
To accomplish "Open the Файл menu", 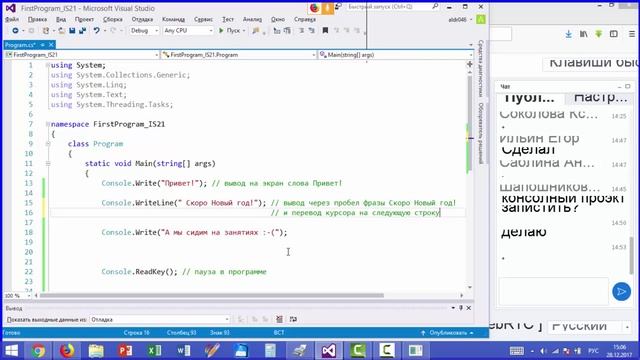I will pyautogui.click(x=12, y=20).
